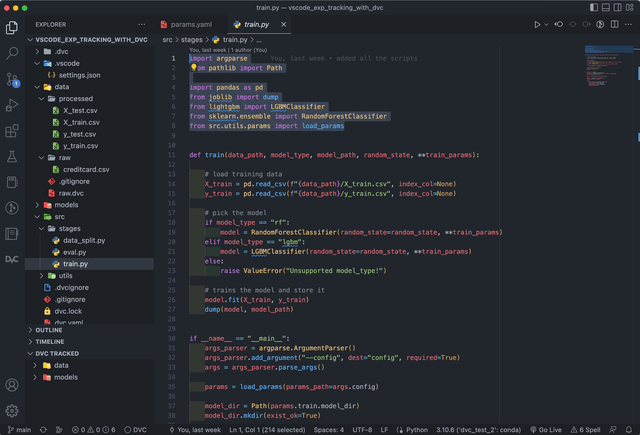
Task: Expand the models folder in explorer
Action: (x=66, y=204)
